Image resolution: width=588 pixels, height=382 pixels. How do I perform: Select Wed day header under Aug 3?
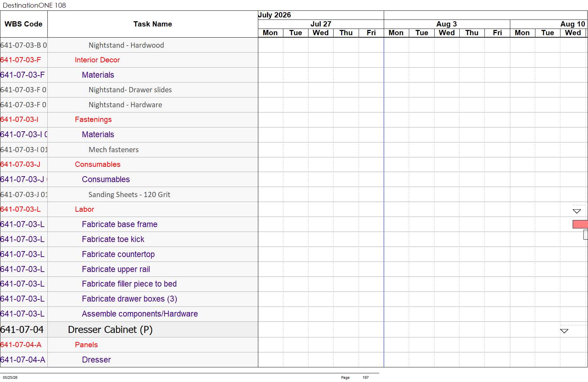pyautogui.click(x=447, y=33)
